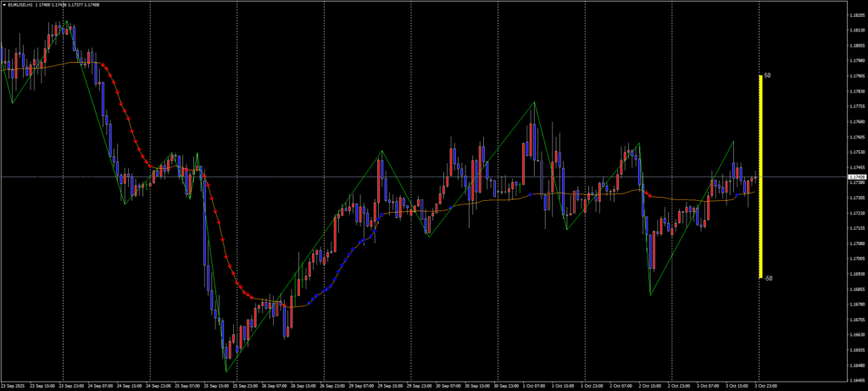Click the 50 label above the yellow bar
Screen dimensions: 868x391
[767, 75]
